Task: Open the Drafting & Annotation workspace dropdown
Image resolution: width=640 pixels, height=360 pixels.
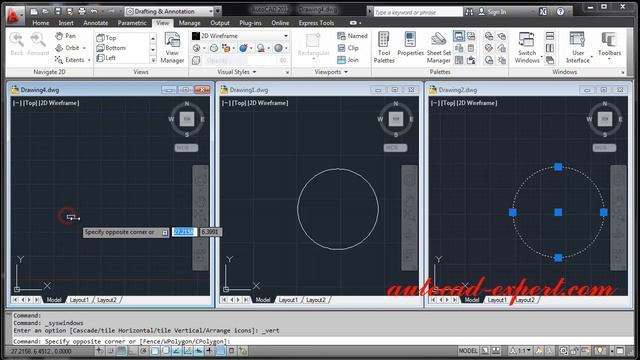Action: (x=169, y=11)
